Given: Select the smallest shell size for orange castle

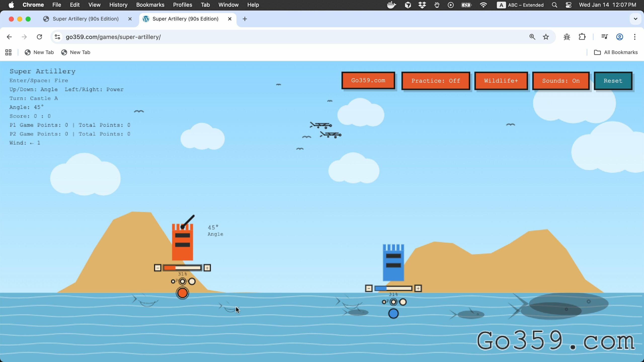Looking at the screenshot, I should pyautogui.click(x=173, y=281).
